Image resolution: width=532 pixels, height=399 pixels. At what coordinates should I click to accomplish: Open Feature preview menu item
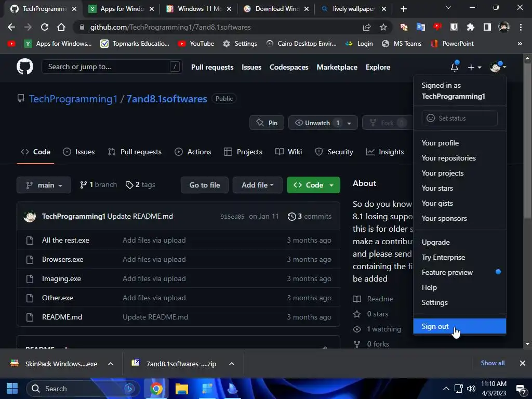pos(460,272)
